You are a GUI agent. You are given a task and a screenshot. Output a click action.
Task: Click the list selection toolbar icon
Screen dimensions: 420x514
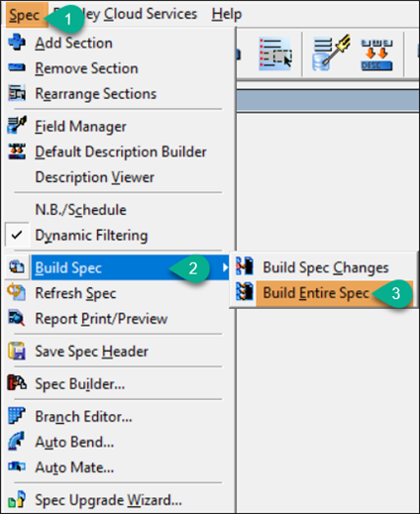(275, 53)
